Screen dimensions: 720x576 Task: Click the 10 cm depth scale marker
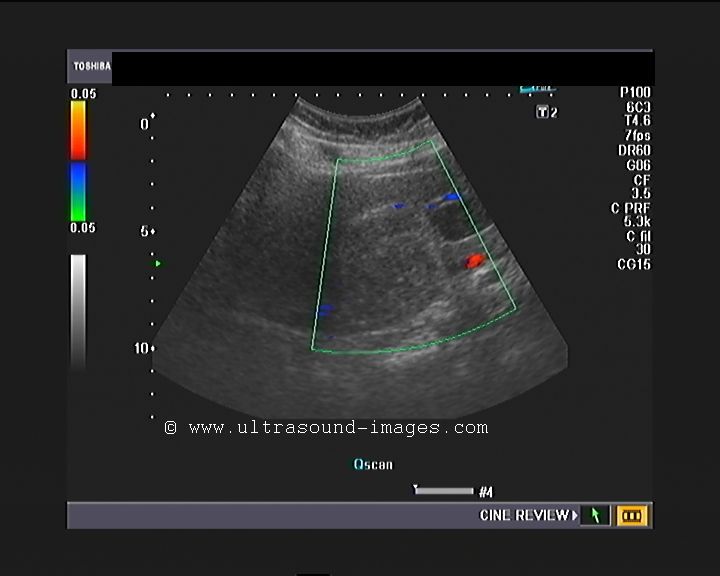click(x=144, y=348)
